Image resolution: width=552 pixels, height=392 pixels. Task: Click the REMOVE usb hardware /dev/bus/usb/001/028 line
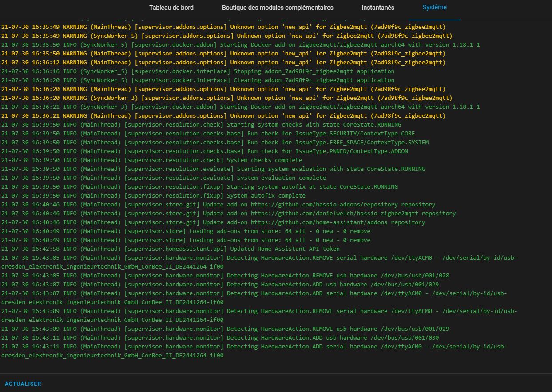338,276
